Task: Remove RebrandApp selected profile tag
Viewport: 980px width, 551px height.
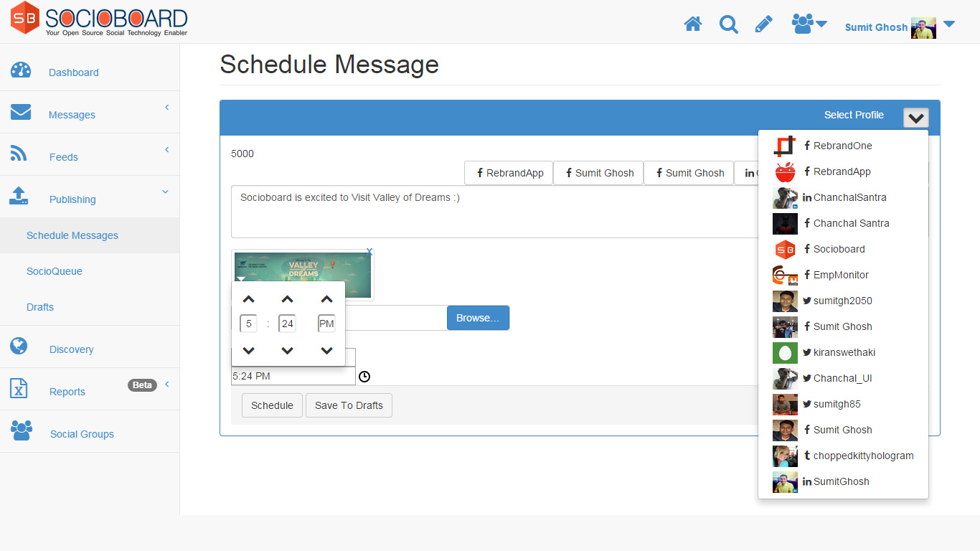Action: click(x=509, y=173)
